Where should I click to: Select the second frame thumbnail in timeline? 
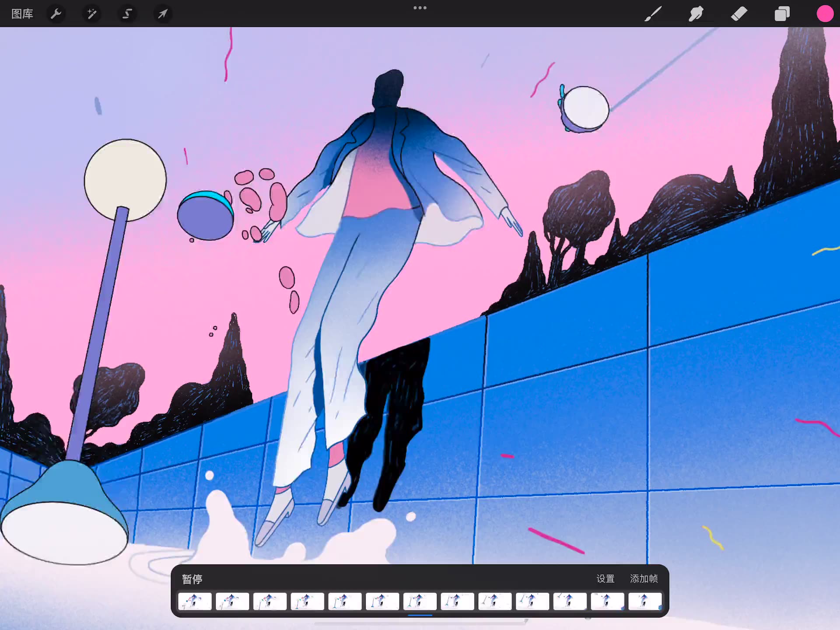tap(232, 602)
